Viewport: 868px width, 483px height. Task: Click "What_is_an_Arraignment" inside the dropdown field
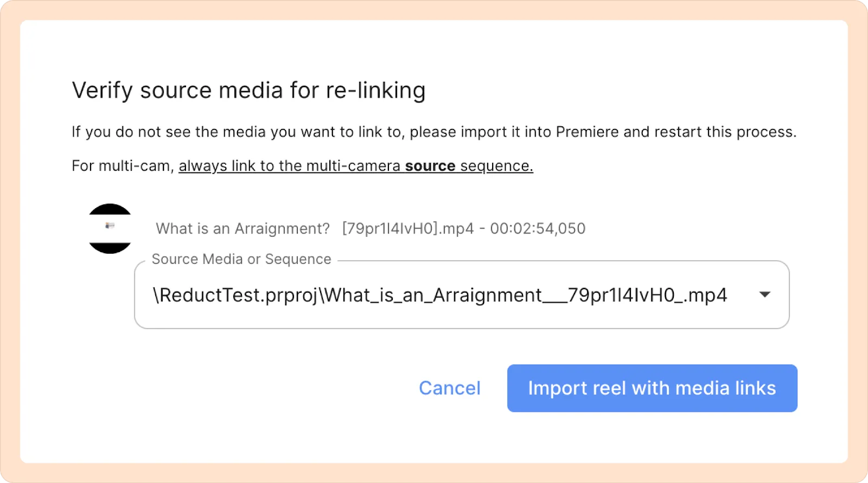[432, 295]
